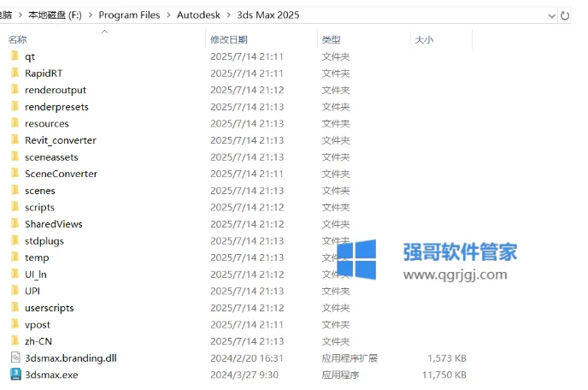This screenshot has height=390, width=588.
Task: Select the 3dsmax.exe file name
Action: click(x=51, y=375)
